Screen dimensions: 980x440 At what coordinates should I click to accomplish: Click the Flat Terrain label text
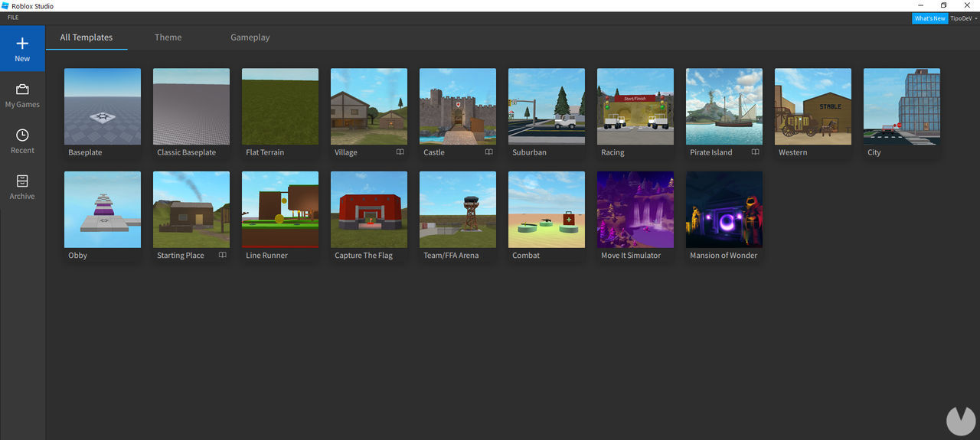pos(265,152)
